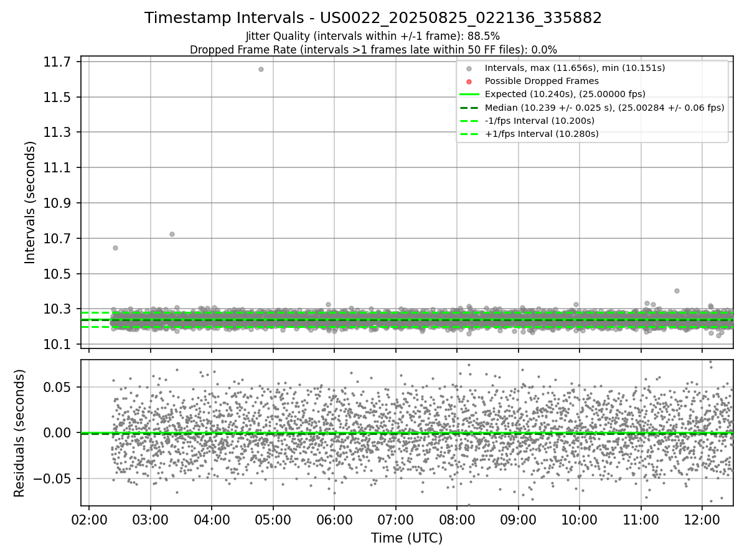Click the 06:00 time tick label
747x560 pixels.
pyautogui.click(x=334, y=520)
